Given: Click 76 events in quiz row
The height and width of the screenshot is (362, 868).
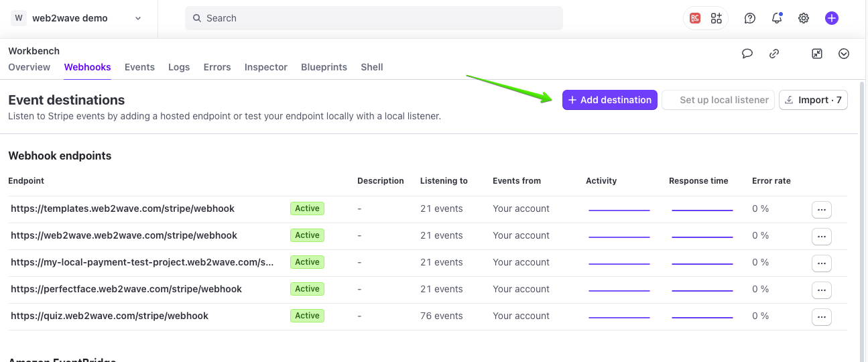Looking at the screenshot, I should 441,316.
